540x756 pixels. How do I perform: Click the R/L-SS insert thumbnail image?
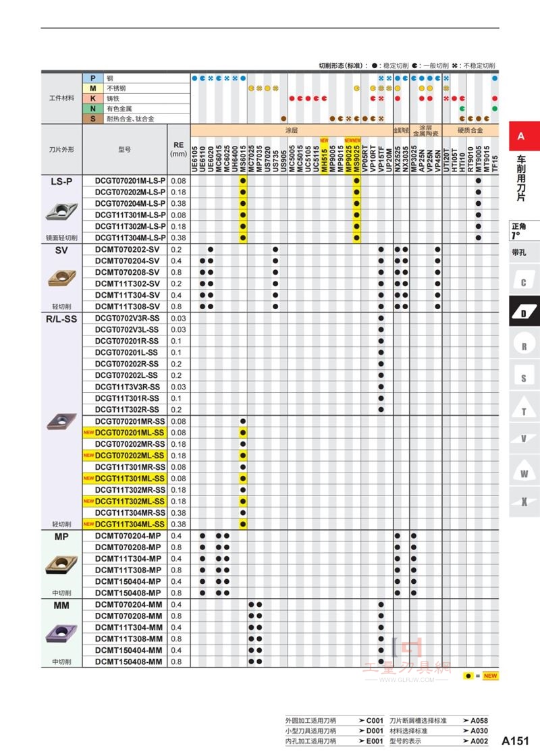coord(61,421)
